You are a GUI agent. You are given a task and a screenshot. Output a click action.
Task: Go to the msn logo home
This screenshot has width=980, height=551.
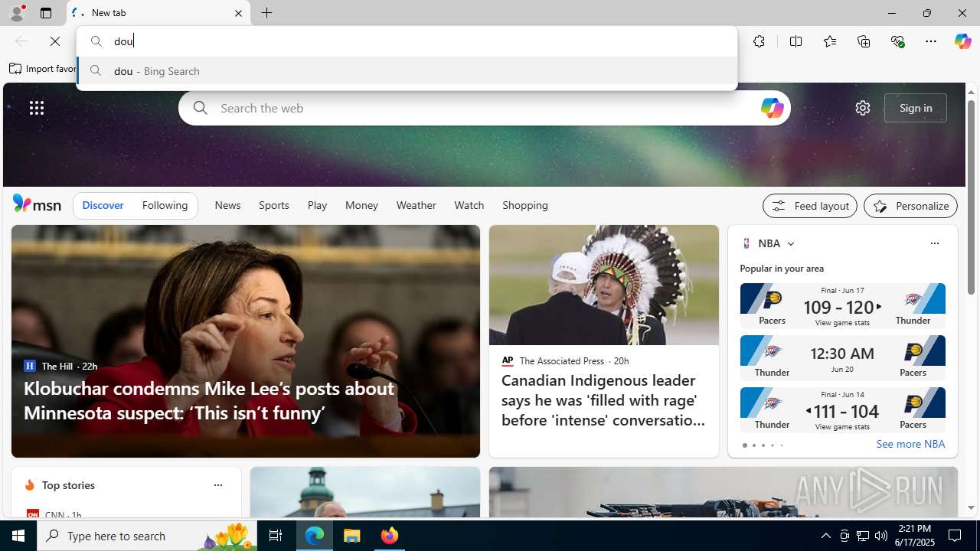click(x=37, y=204)
